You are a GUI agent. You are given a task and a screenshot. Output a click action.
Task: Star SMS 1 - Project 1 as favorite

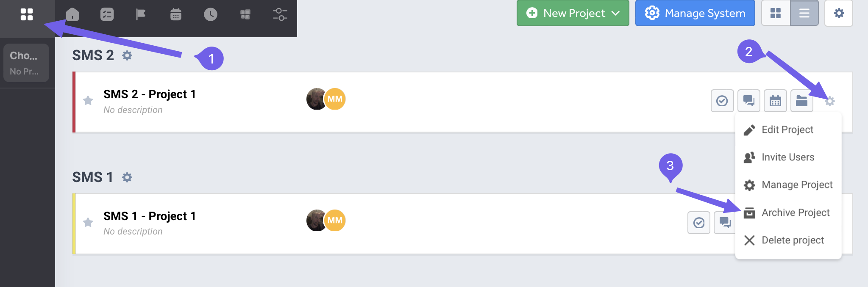click(x=88, y=222)
